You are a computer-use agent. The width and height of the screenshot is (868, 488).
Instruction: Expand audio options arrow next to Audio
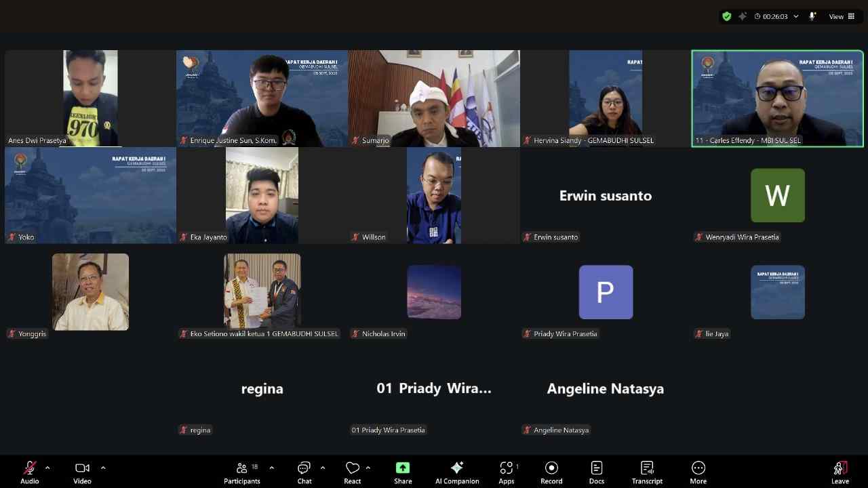pos(47,468)
